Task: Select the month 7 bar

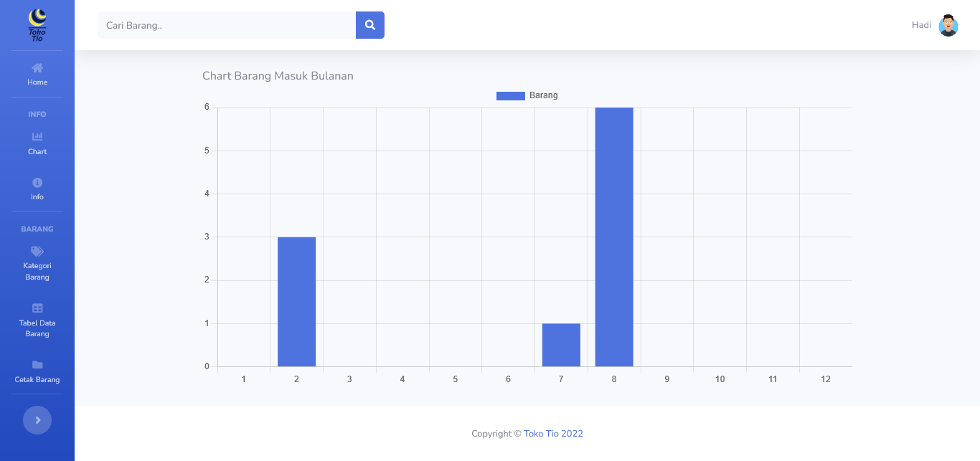Action: point(561,345)
